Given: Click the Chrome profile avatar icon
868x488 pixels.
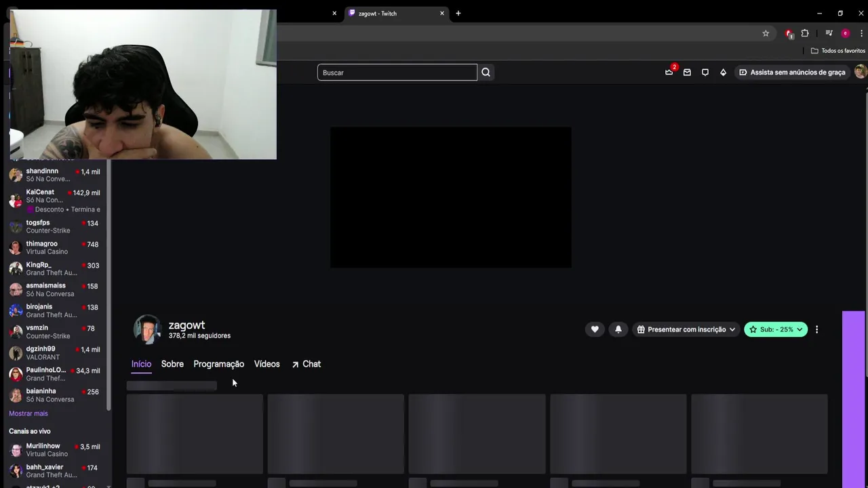Looking at the screenshot, I should 845,33.
